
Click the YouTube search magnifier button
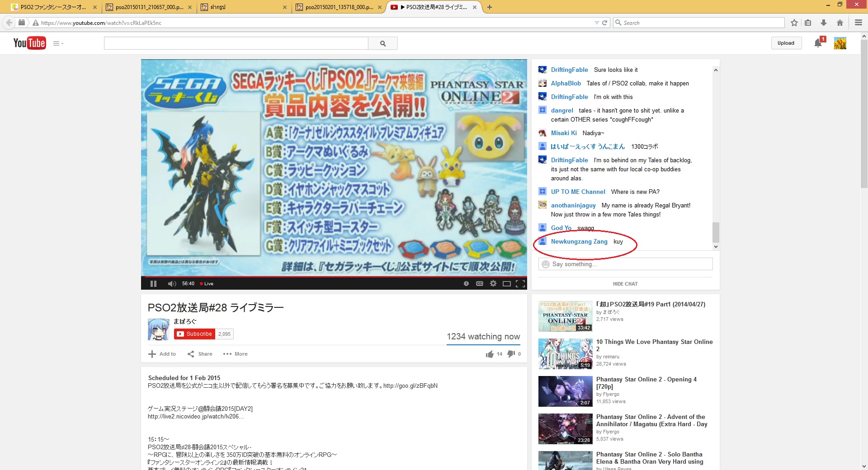coord(383,43)
